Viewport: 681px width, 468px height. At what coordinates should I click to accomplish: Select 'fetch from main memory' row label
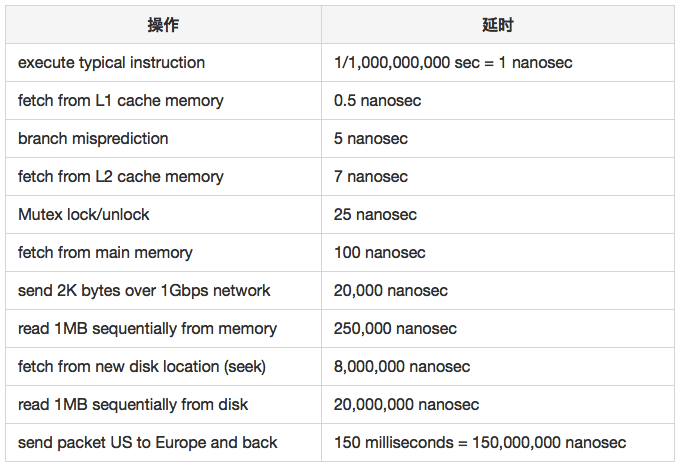coord(105,253)
